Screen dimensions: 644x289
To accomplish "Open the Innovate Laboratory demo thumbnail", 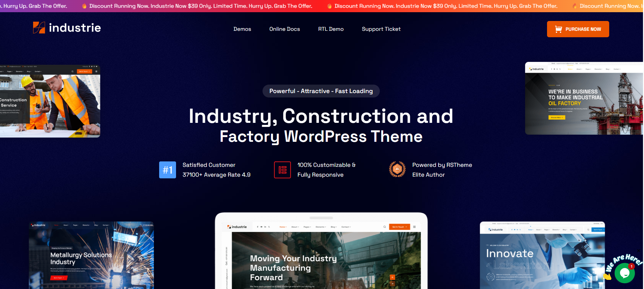I will [x=542, y=255].
